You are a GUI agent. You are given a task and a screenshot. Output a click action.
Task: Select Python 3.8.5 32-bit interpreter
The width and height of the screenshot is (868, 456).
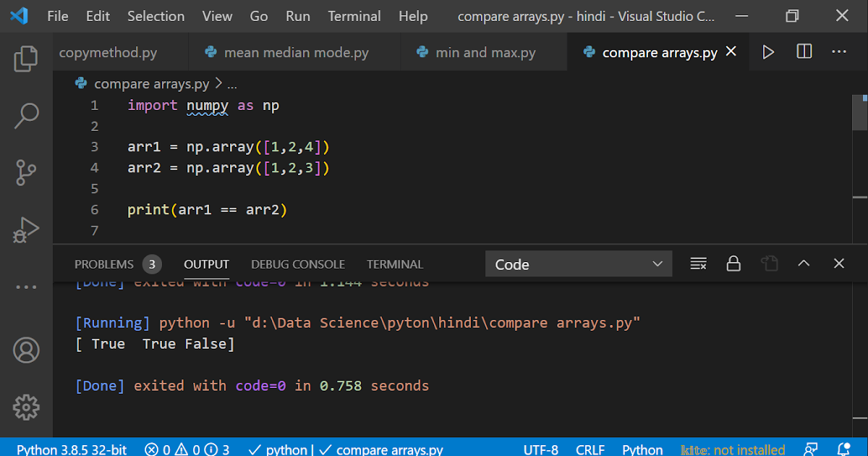click(72, 449)
